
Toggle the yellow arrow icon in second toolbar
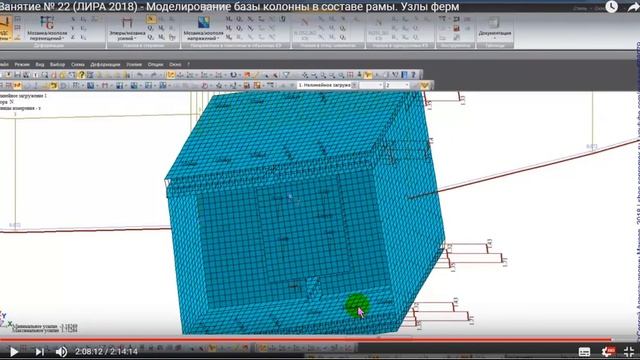54,85
